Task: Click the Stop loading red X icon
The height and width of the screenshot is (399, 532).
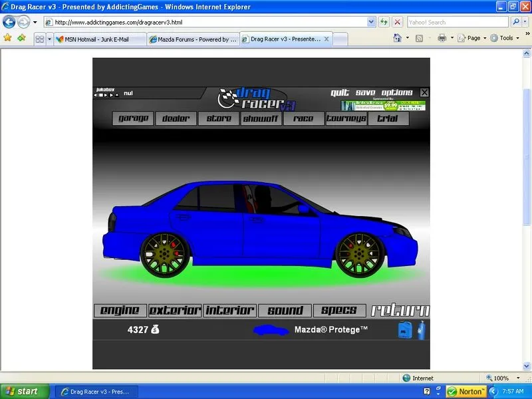Action: click(x=397, y=22)
